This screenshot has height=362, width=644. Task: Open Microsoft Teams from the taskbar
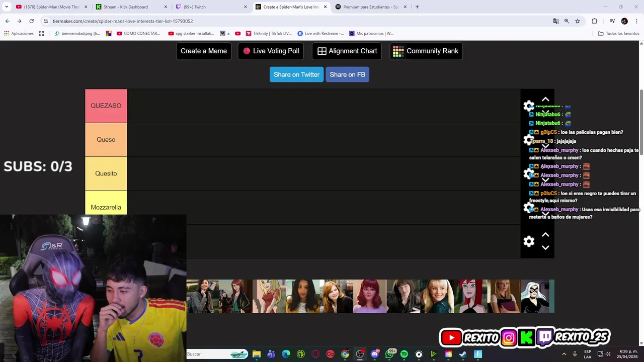click(271, 354)
